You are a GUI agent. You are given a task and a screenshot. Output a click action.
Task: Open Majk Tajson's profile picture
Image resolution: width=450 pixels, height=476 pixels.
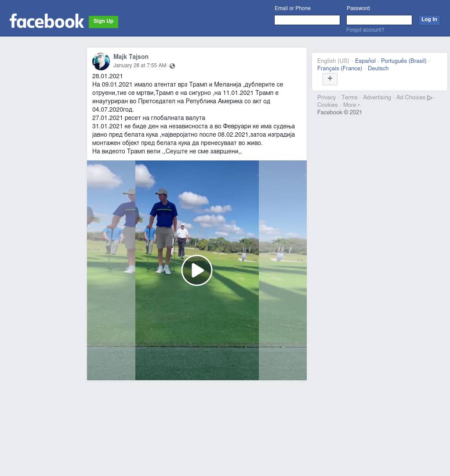point(101,62)
